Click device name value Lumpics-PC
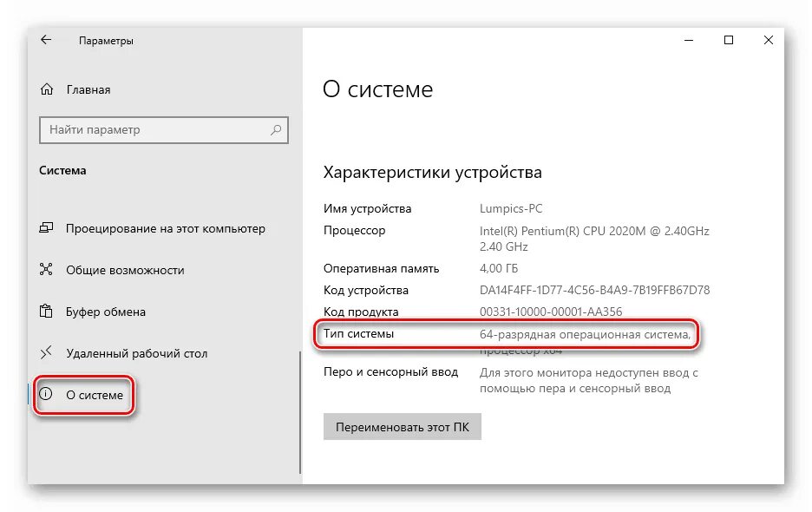This screenshot has height=512, width=812. (x=511, y=208)
